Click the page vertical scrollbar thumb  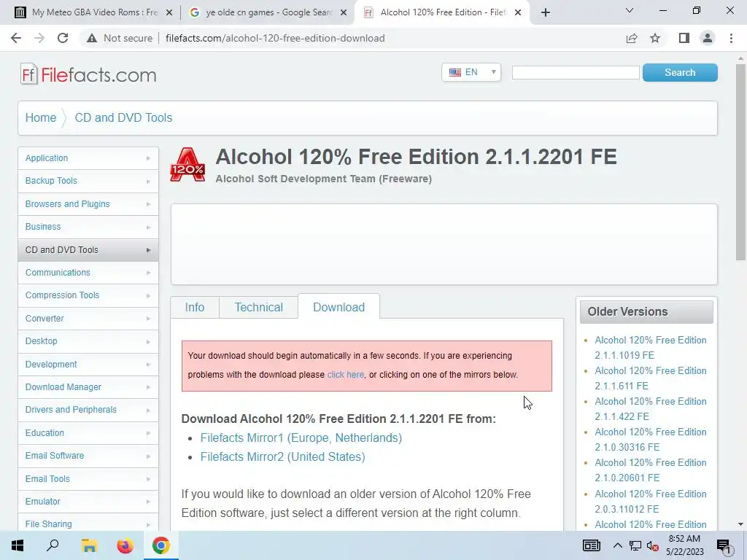tap(740, 162)
